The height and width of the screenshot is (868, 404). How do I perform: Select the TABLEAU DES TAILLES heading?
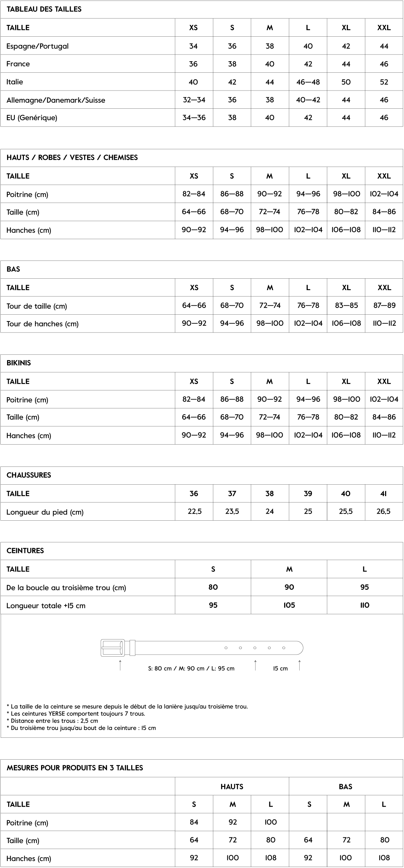click(44, 9)
